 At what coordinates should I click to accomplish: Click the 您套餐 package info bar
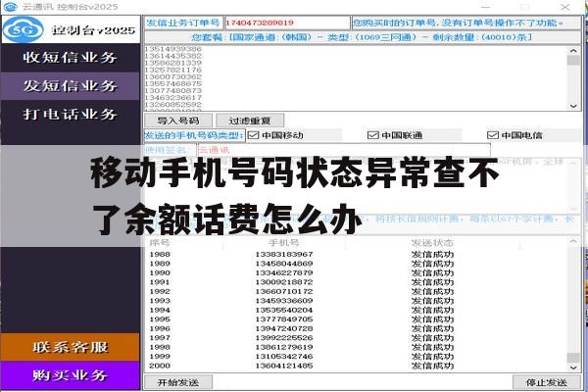[363, 37]
